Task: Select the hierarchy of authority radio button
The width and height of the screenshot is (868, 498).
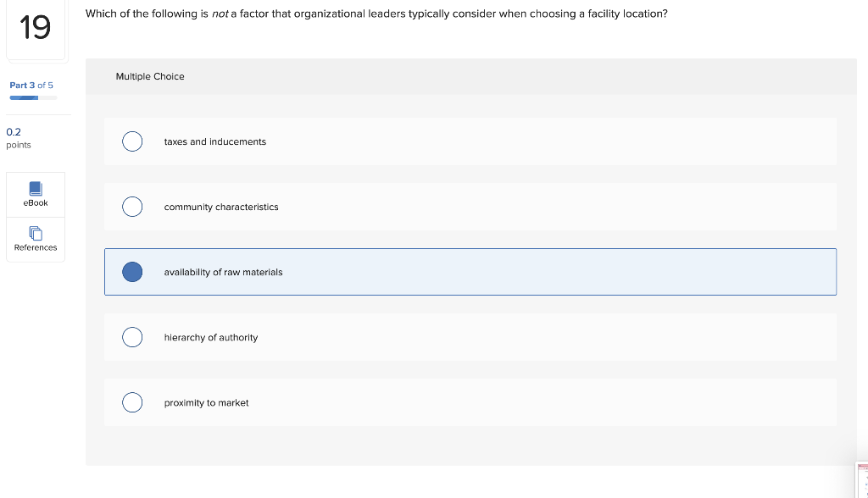Action: tap(132, 337)
